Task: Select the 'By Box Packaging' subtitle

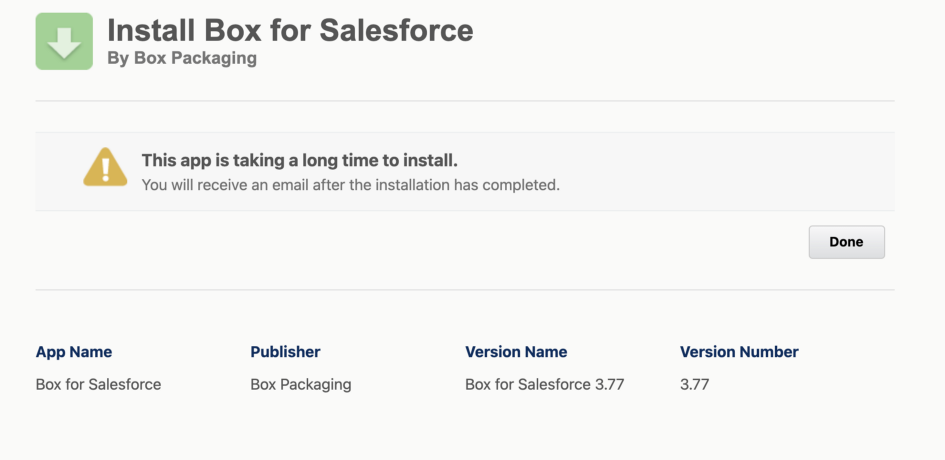Action: point(182,58)
